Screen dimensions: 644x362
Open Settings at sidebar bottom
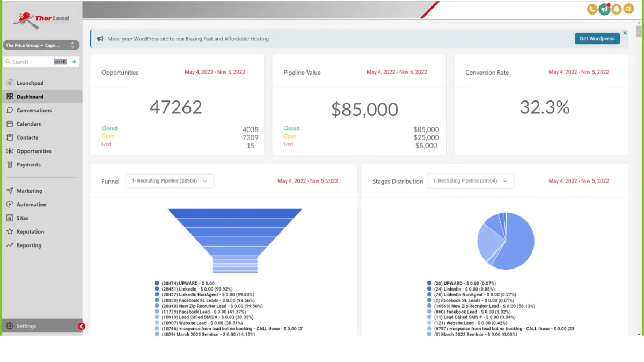click(26, 326)
